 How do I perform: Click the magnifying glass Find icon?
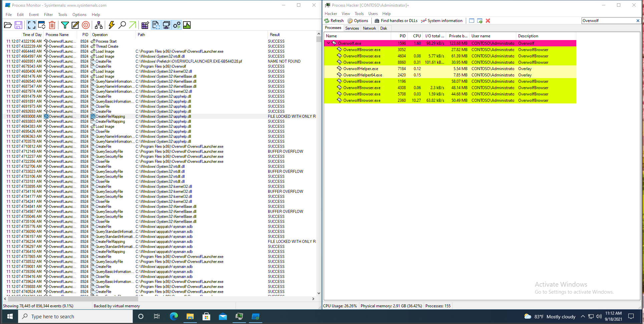122,25
